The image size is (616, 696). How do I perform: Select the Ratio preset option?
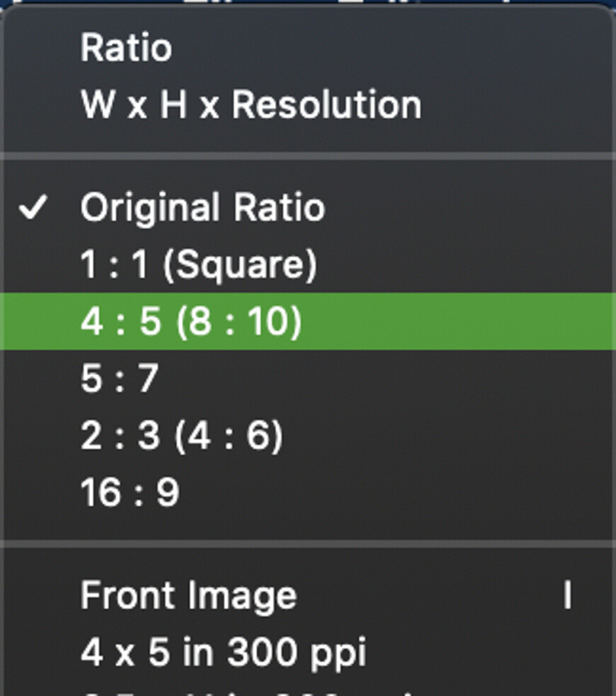click(x=126, y=48)
